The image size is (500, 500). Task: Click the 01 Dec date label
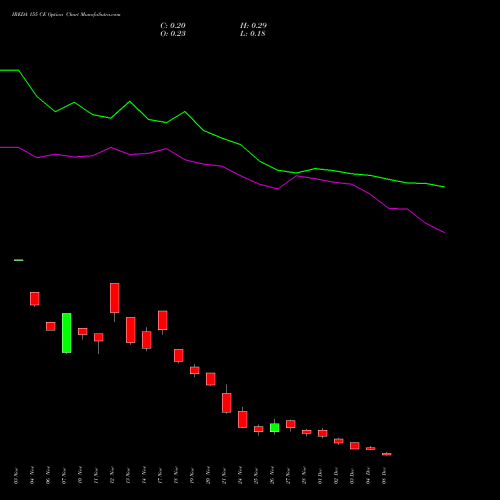(x=320, y=476)
